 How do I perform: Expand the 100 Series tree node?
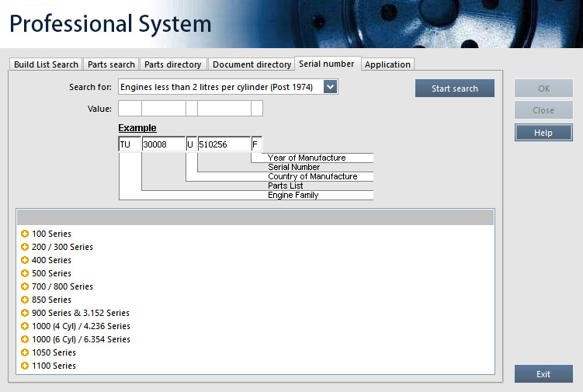click(25, 234)
